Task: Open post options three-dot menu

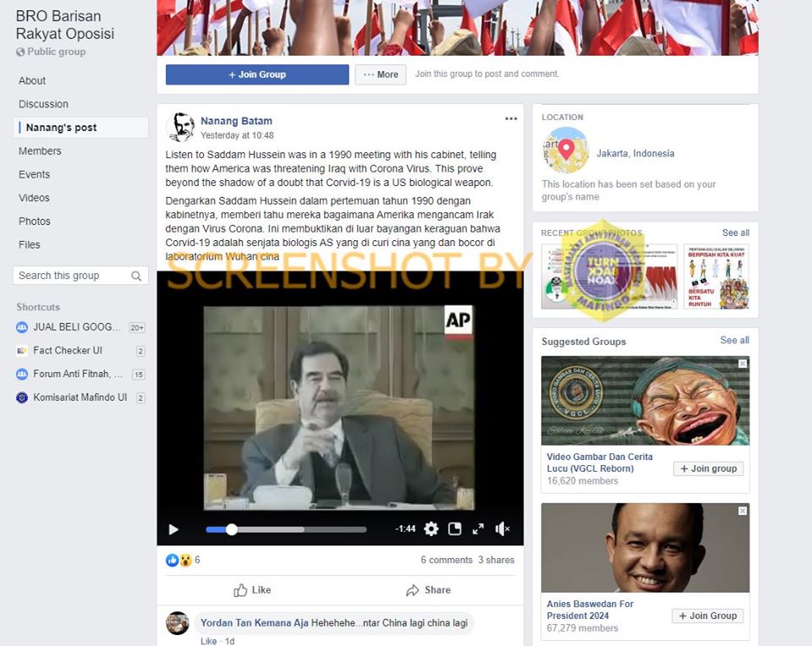Action: (511, 118)
